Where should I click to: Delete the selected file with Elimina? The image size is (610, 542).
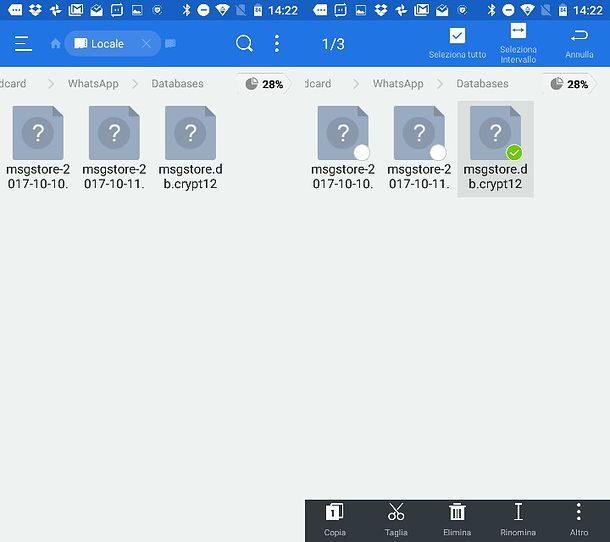click(457, 519)
